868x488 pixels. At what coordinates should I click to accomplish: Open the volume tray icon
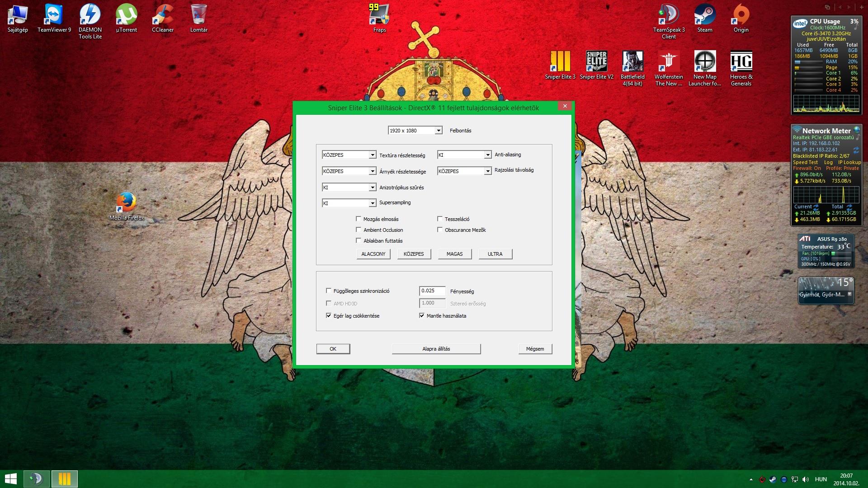[806, 479]
